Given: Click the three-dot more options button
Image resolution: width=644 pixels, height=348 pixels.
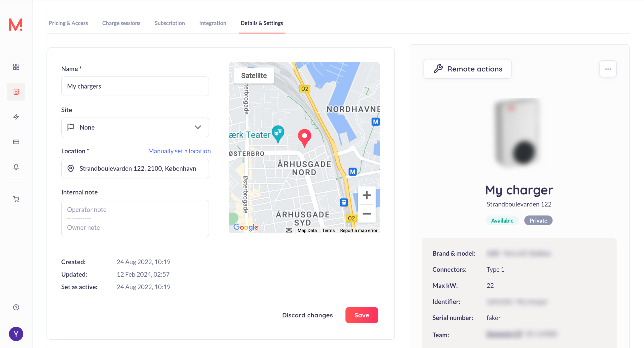Looking at the screenshot, I should [x=608, y=69].
